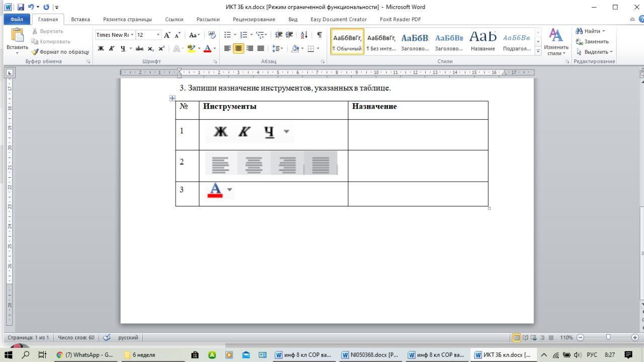Click Заменить to replace text
The width and height of the screenshot is (644, 362).
point(592,41)
